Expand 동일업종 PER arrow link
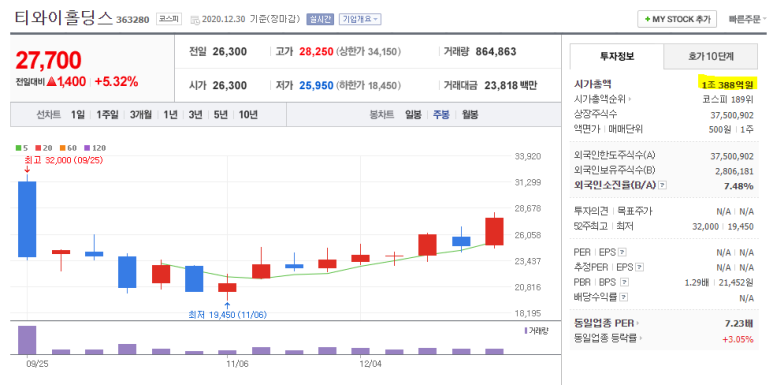773x385 pixels. coord(637,323)
